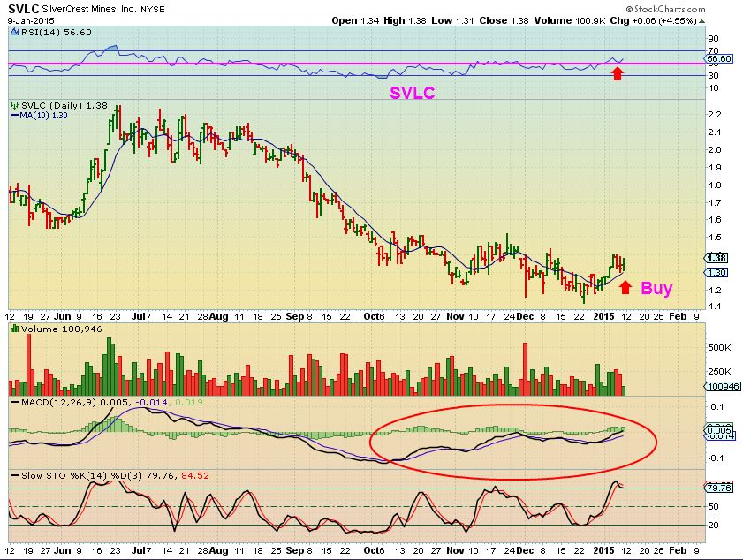The width and height of the screenshot is (743, 560).
Task: Click the Chg +0.06 (+4.55%) reading
Action: [x=653, y=20]
